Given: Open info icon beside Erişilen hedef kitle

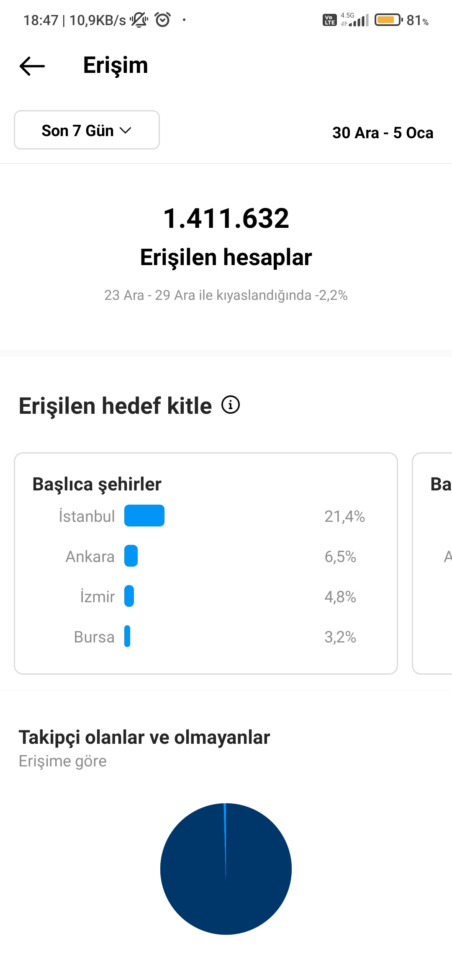Looking at the screenshot, I should click(x=231, y=405).
